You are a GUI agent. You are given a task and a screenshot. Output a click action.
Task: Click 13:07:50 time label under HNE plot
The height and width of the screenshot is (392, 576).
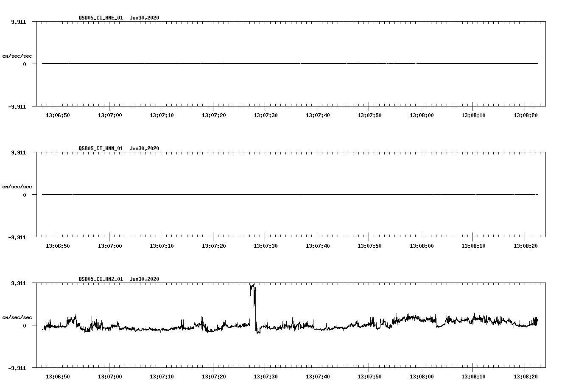coord(369,115)
